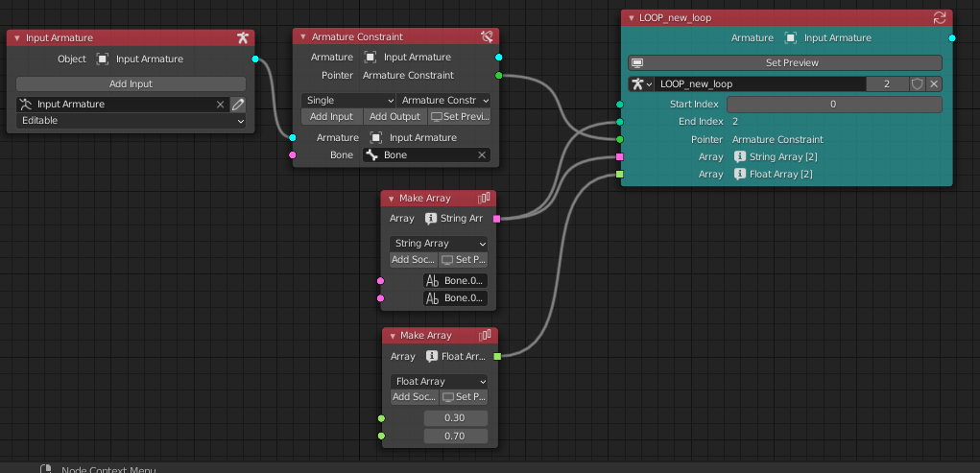
Task: Open the String Array type dropdown
Action: (x=439, y=243)
